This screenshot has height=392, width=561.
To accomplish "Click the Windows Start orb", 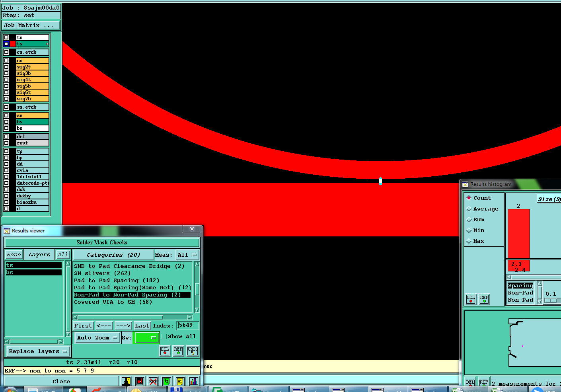I will (x=10, y=390).
